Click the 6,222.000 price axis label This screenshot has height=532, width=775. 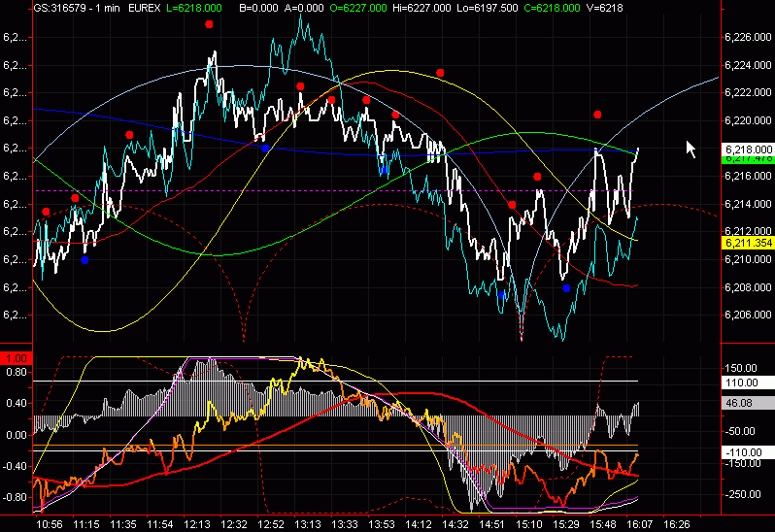click(x=748, y=92)
